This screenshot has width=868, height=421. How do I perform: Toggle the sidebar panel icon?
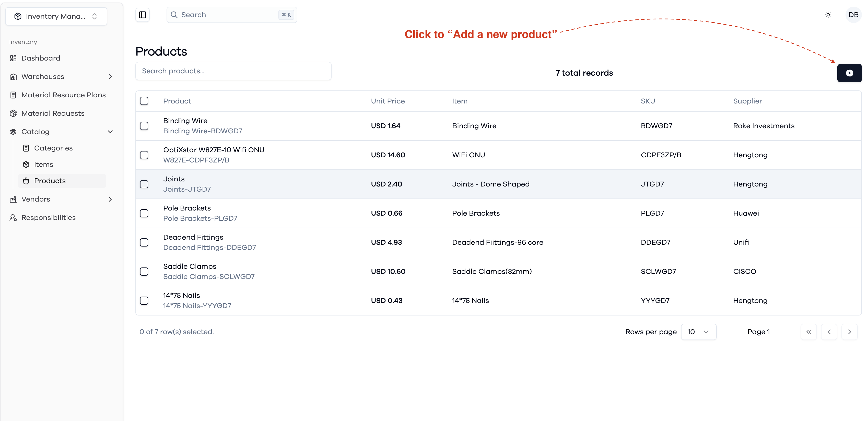(143, 15)
